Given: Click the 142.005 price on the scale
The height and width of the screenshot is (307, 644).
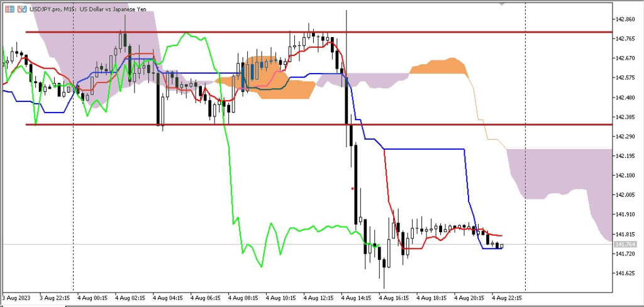Looking at the screenshot, I should click(625, 195).
